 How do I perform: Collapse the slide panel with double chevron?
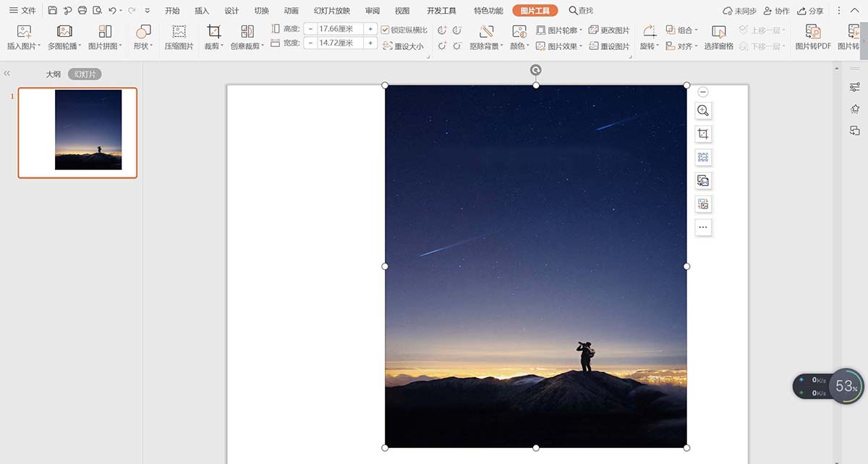point(7,74)
